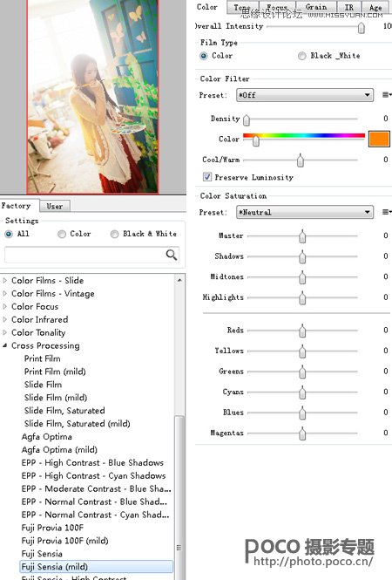Click the orange color filter swatch
The width and height of the screenshot is (392, 580).
coord(379,139)
